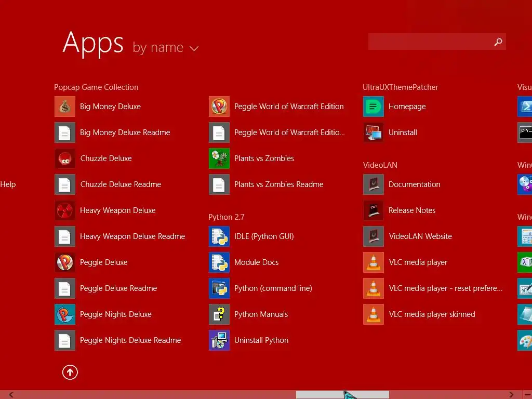Launch Chuzzle Deluxe via its red icon
The width and height of the screenshot is (532, 399).
pos(65,158)
